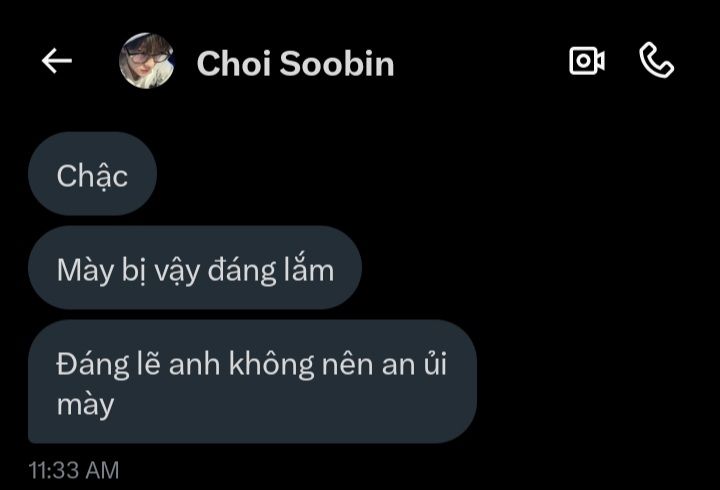Go back using the left arrow
The image size is (720, 490).
tap(57, 61)
